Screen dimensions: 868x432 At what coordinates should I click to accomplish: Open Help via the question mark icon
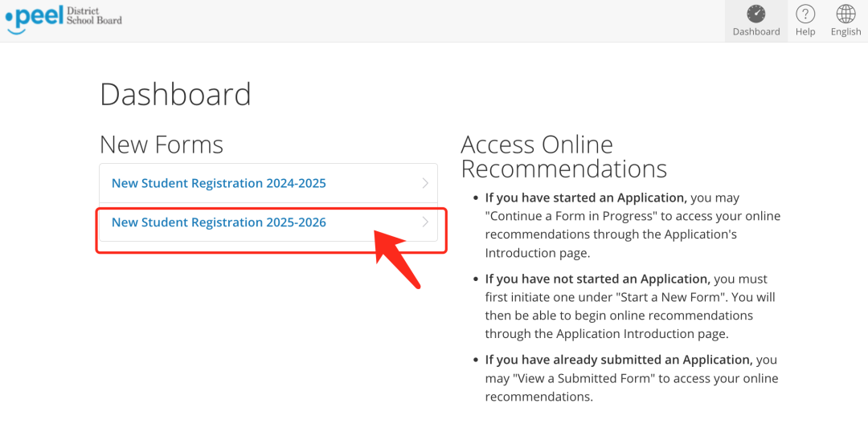pos(805,14)
